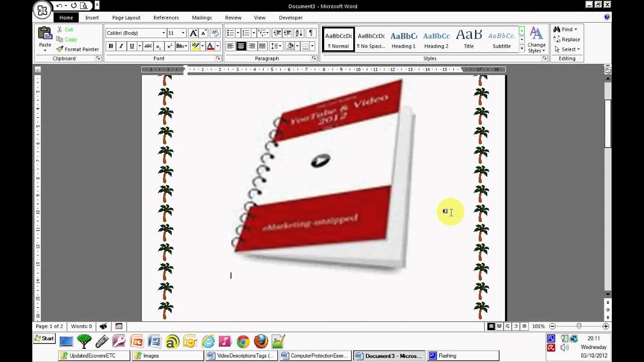Click the Change Styles icon

click(536, 40)
